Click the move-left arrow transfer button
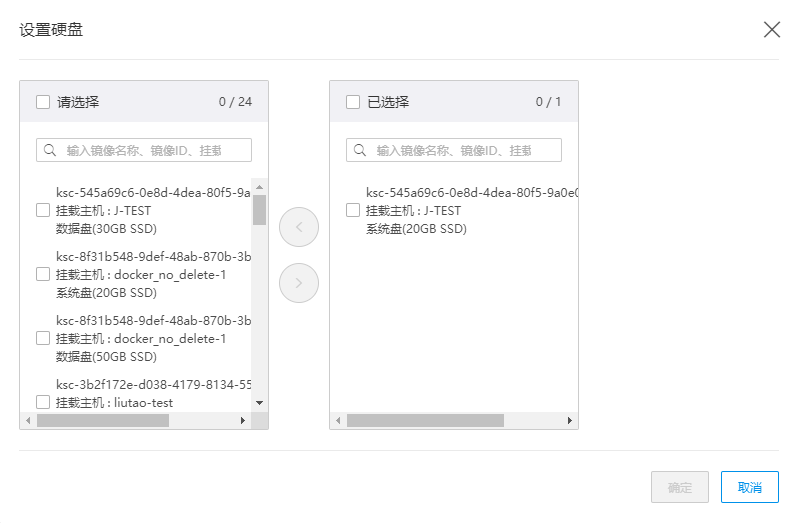The width and height of the screenshot is (796, 523). [299, 228]
